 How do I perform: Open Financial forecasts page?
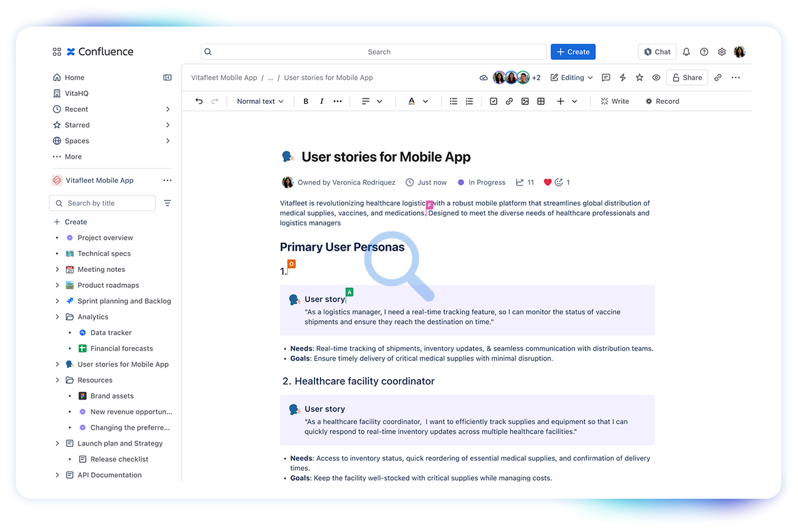pos(122,348)
